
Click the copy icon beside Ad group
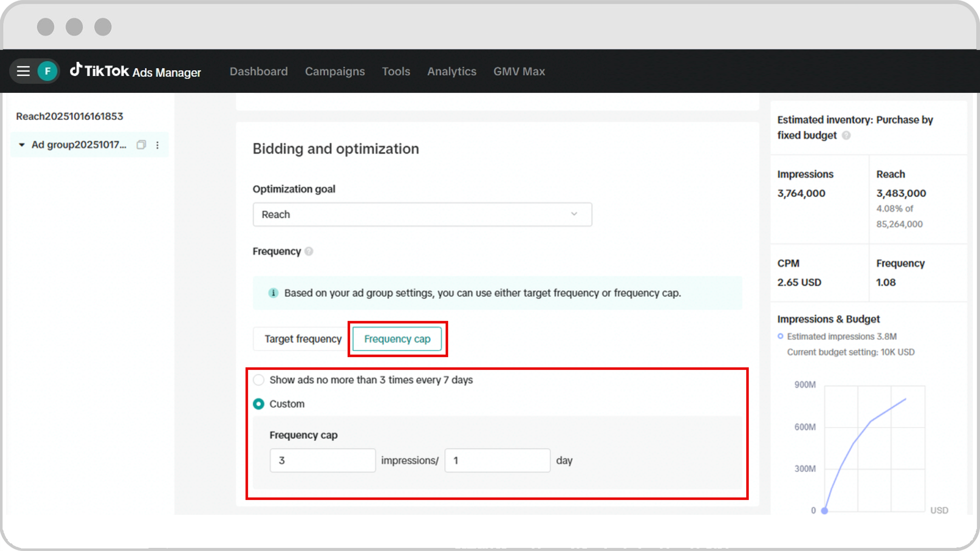click(141, 144)
